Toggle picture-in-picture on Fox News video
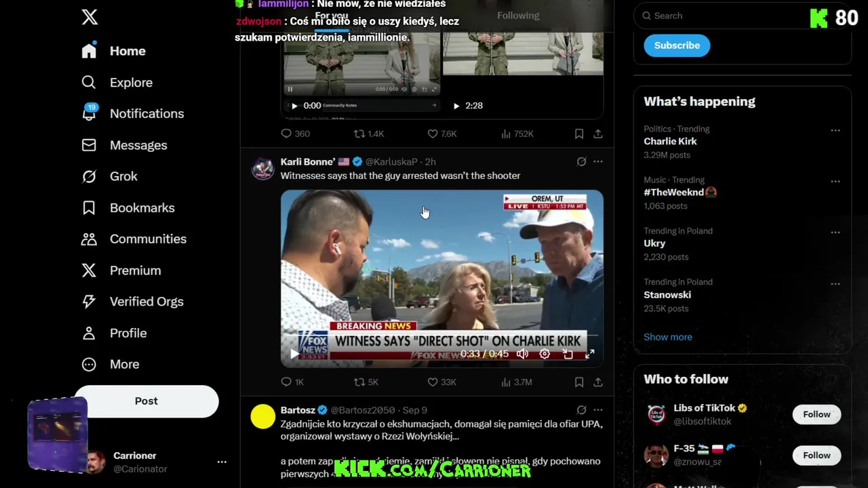Viewport: 868px width, 488px height. [x=568, y=354]
